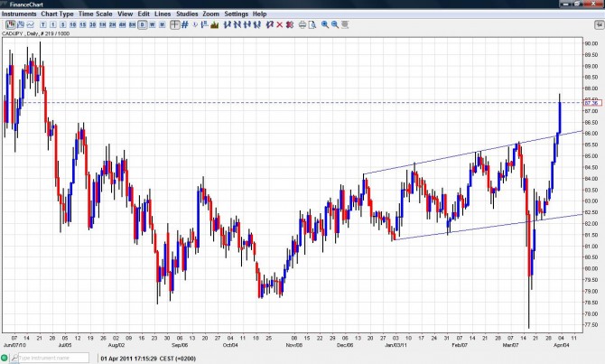Viewport: 605px width, 364px height.
Task: Click the CAD/JPY Daily chart title text
Action: 35,33
